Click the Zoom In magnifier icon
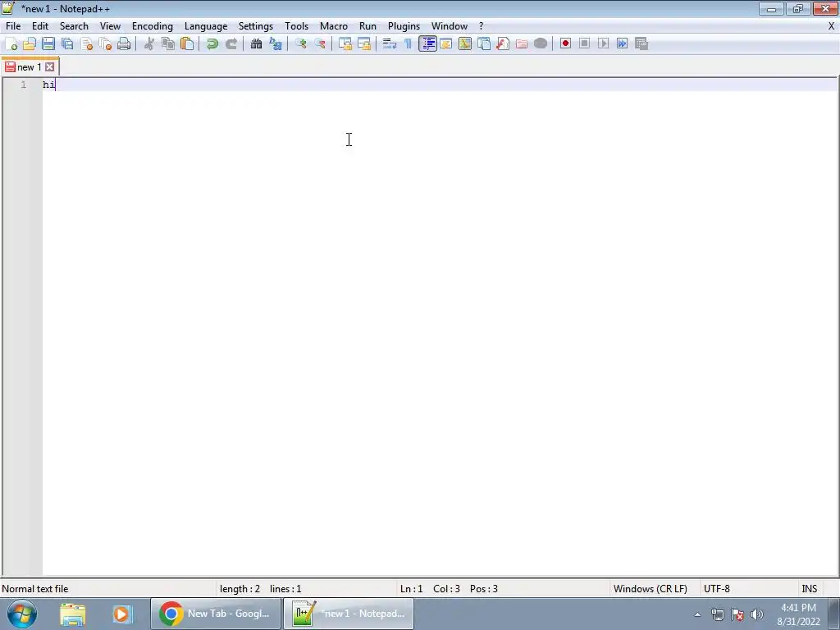This screenshot has width=840, height=630. [300, 44]
